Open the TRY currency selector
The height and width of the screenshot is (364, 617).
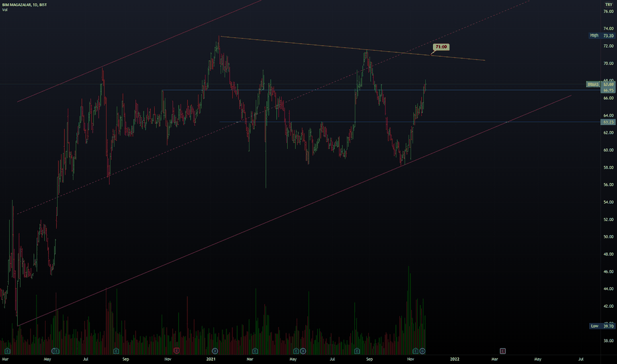pos(608,5)
